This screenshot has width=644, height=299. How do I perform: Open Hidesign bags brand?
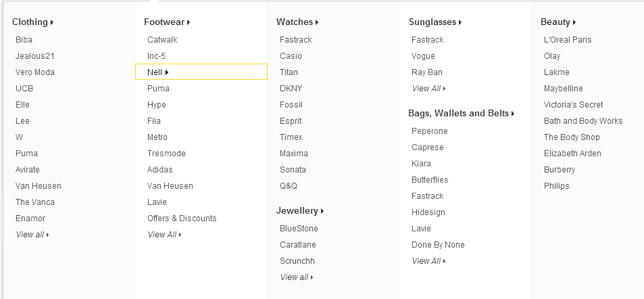click(428, 212)
